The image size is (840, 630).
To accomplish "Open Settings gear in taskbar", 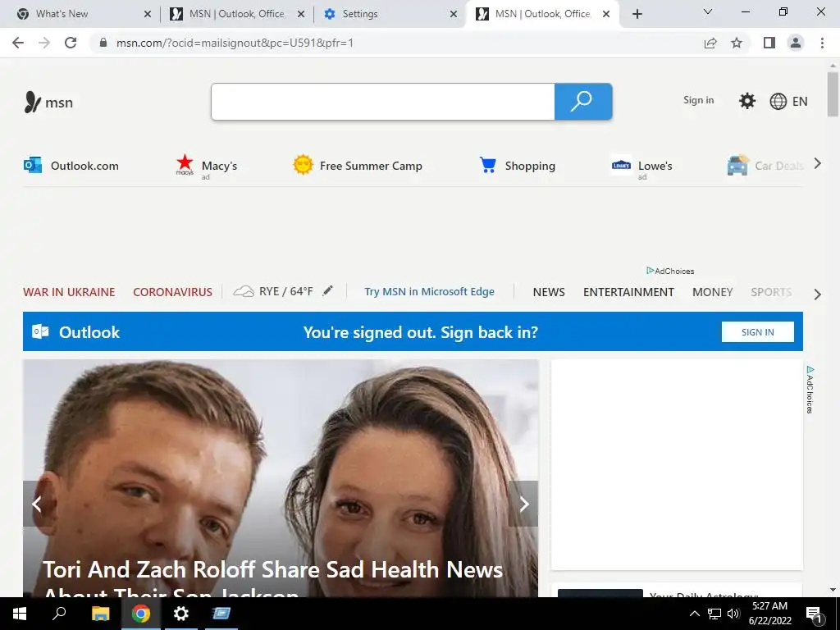I will point(181,614).
